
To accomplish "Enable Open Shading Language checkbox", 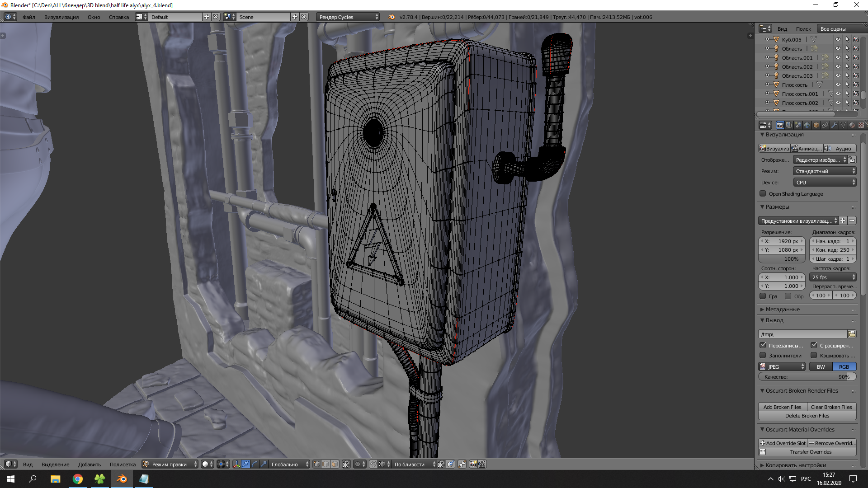I will (763, 194).
